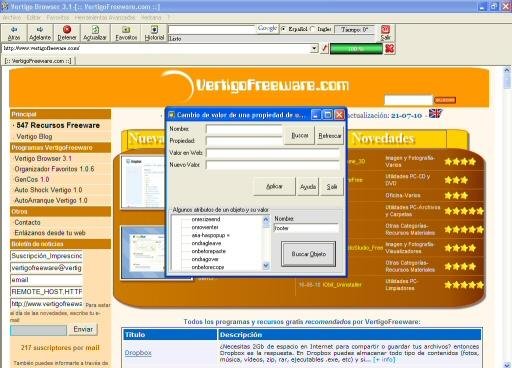Open the 547 Recursos Freeware link
Image resolution: width=512 pixels, height=368 pixels.
pos(58,125)
